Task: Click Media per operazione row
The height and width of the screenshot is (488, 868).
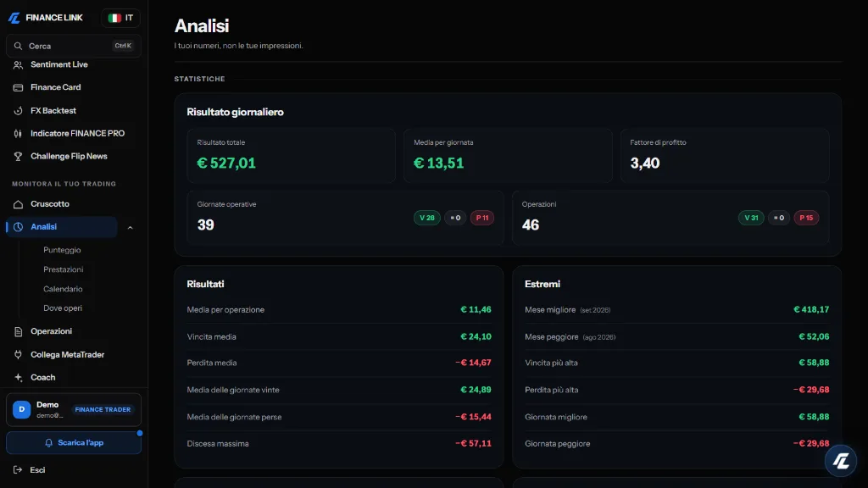Action: 339,310
